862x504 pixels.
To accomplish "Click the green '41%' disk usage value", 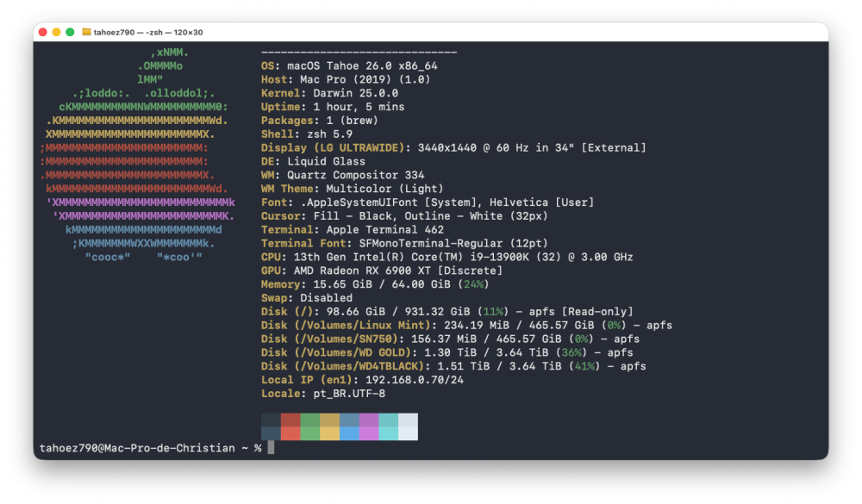I will pos(584,366).
